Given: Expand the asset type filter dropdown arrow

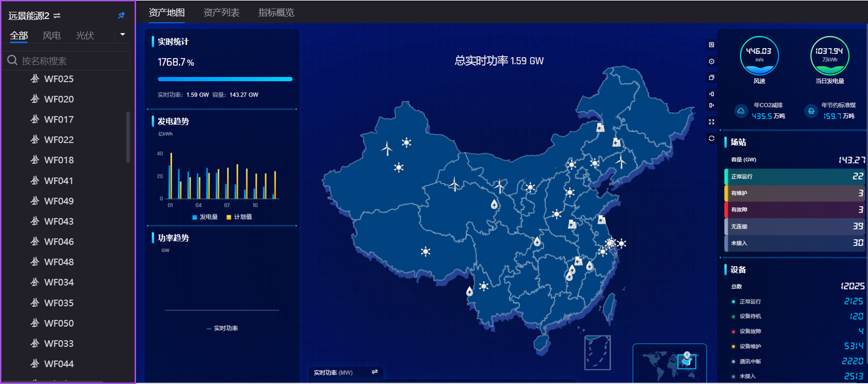Looking at the screenshot, I should click(123, 34).
